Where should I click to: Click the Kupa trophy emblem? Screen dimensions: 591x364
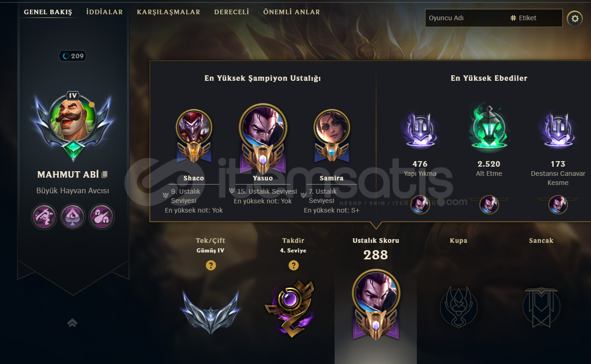pyautogui.click(x=458, y=306)
